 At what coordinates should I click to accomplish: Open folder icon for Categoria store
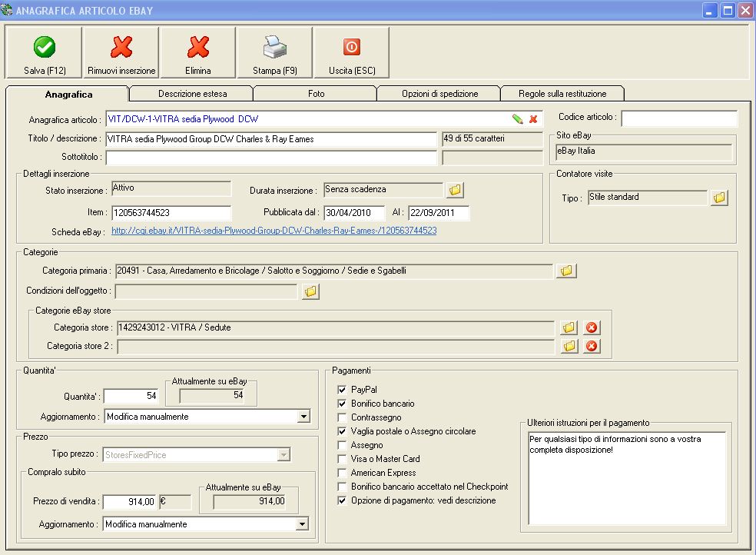[x=569, y=328]
